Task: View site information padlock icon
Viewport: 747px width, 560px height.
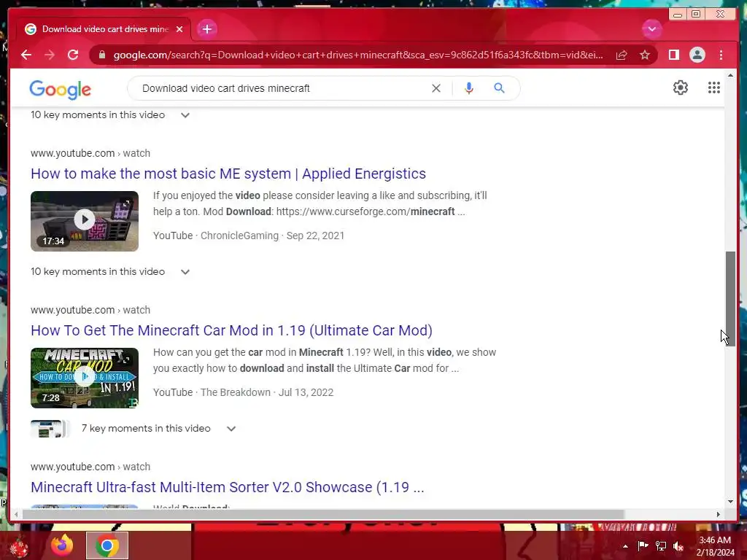Action: tap(101, 55)
